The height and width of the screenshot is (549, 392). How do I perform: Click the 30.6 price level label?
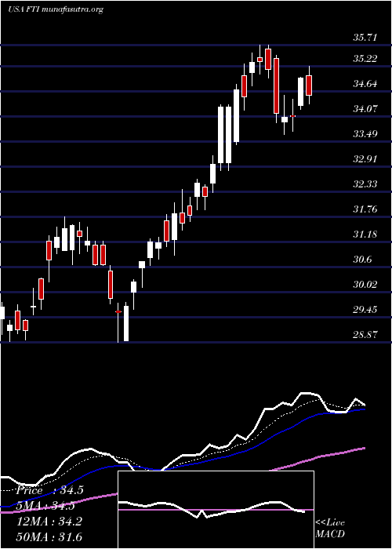pos(362,259)
